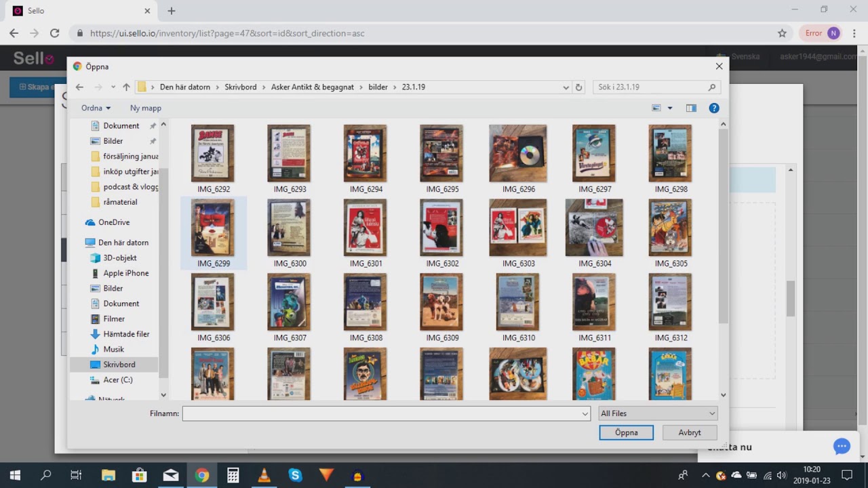Open the råmaterial folder in sidebar
Image resolution: width=868 pixels, height=488 pixels.
[114, 202]
